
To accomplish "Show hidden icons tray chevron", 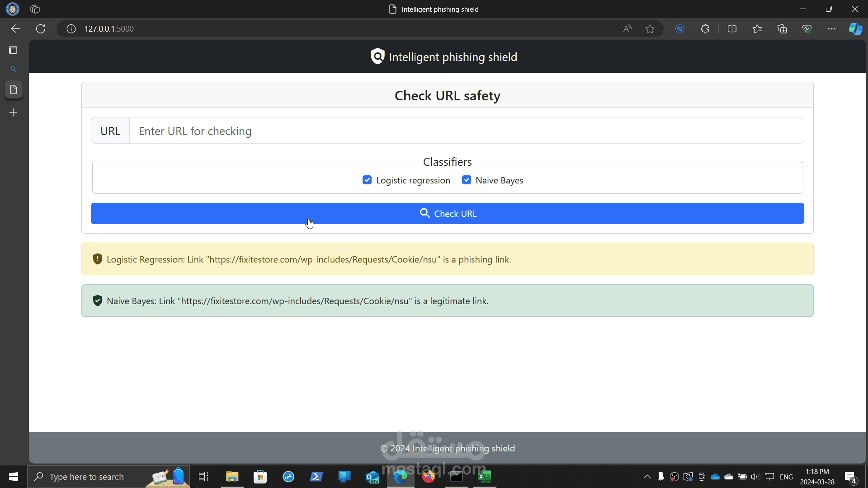I will (x=647, y=477).
